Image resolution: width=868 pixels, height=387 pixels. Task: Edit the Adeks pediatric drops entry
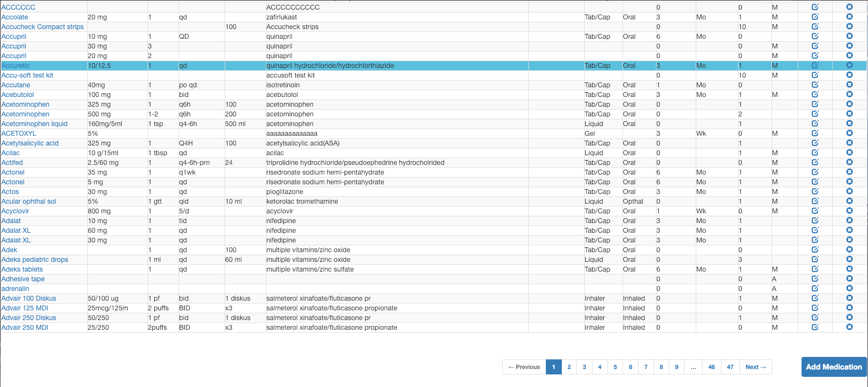[815, 259]
